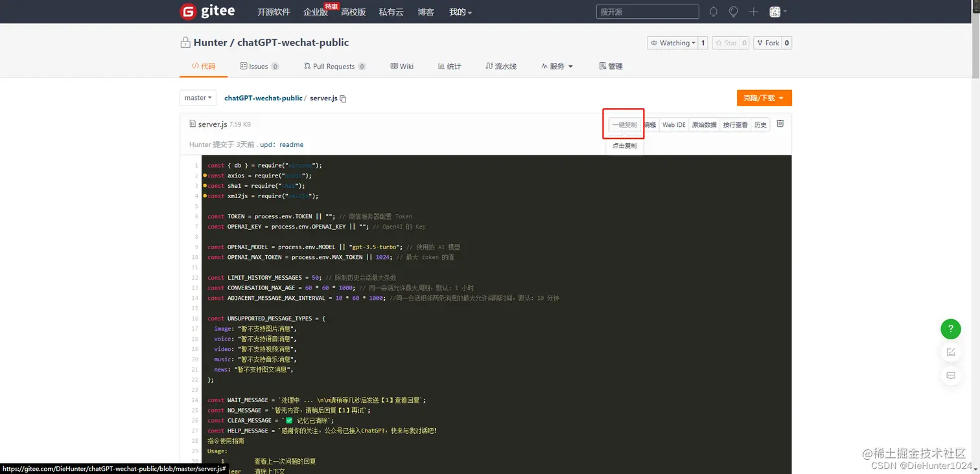Switch to the 管理 tab
980x474 pixels.
point(611,66)
